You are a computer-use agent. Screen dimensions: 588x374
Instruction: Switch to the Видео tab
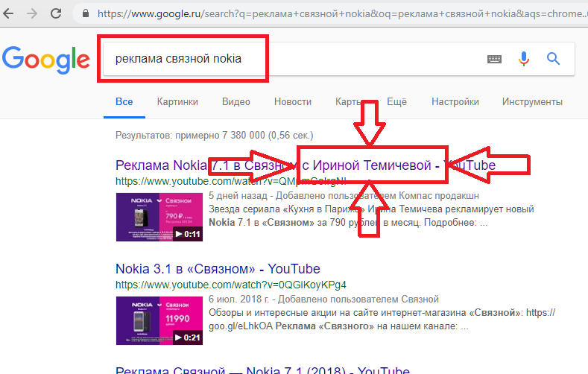[236, 101]
